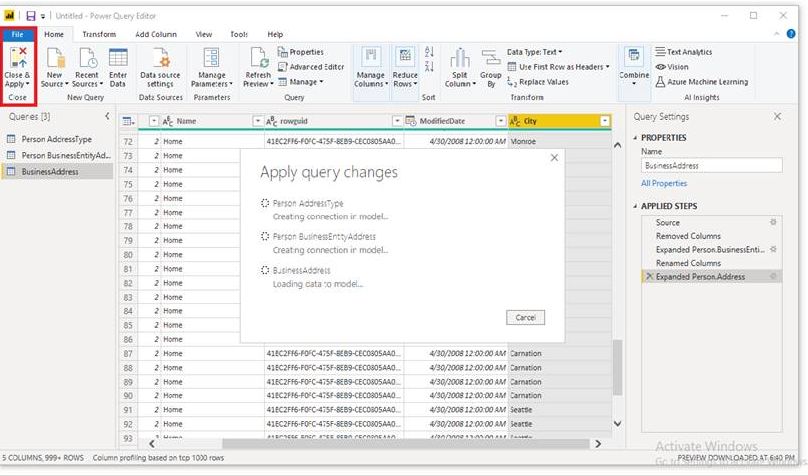Image resolution: width=808 pixels, height=476 pixels.
Task: Open Source step settings gear
Action: [x=773, y=222]
